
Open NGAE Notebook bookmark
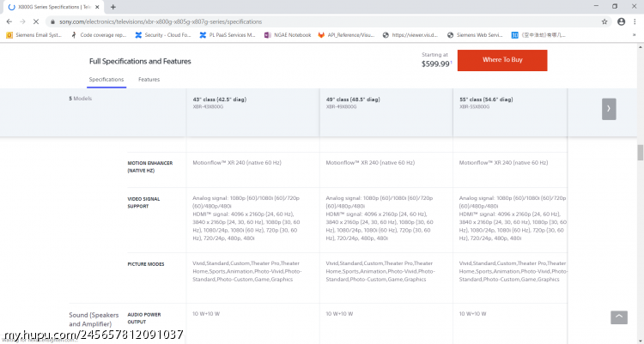288,35
